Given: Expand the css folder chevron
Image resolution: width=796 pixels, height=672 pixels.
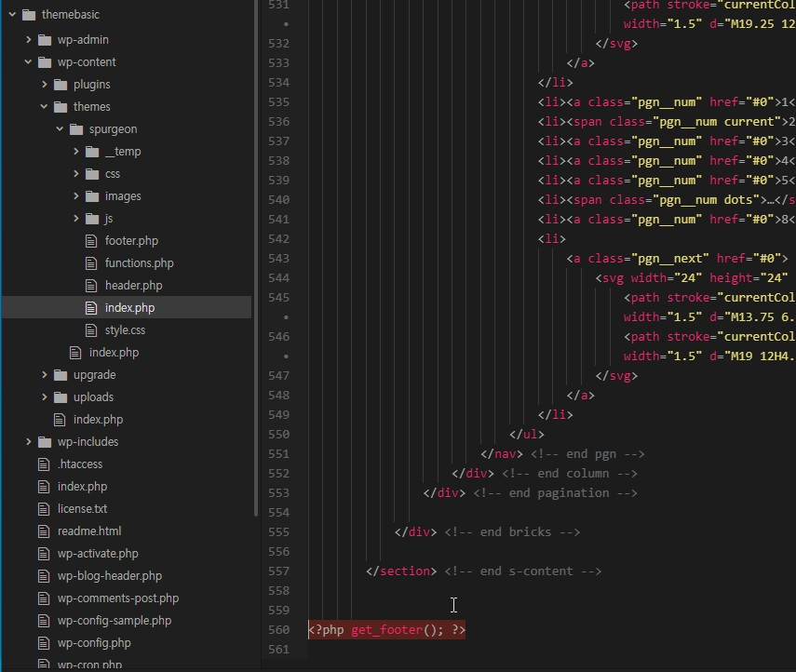Looking at the screenshot, I should pos(76,173).
